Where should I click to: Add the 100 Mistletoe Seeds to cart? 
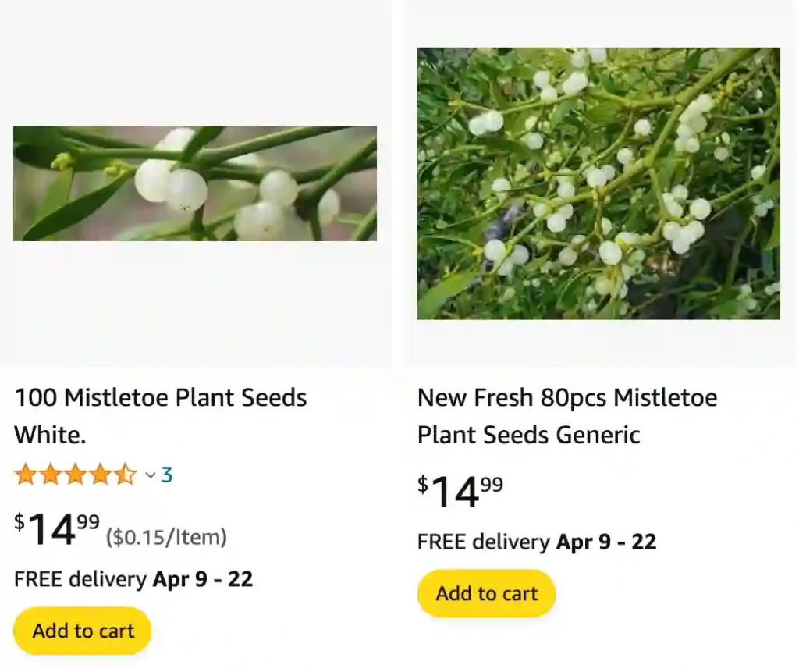tap(83, 631)
